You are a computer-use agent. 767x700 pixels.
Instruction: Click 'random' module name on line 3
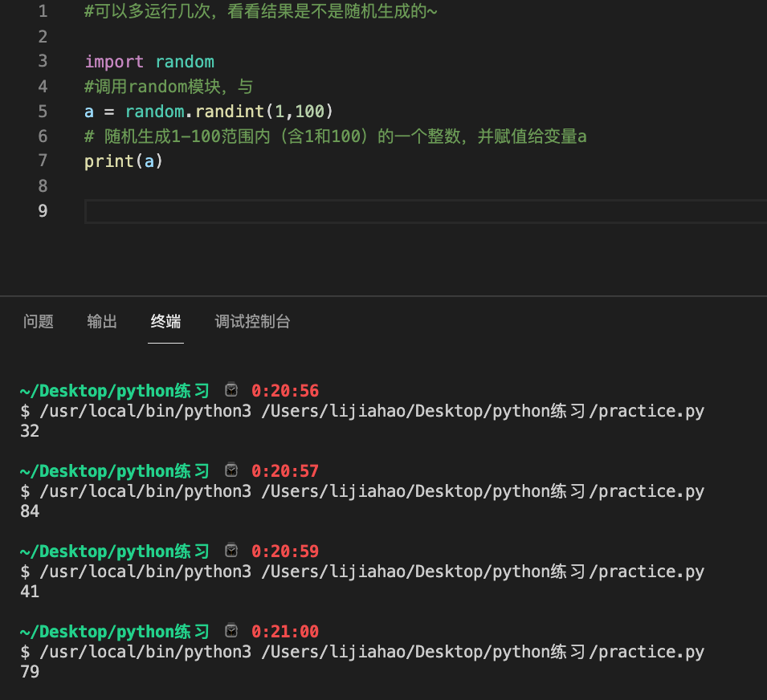coord(185,62)
